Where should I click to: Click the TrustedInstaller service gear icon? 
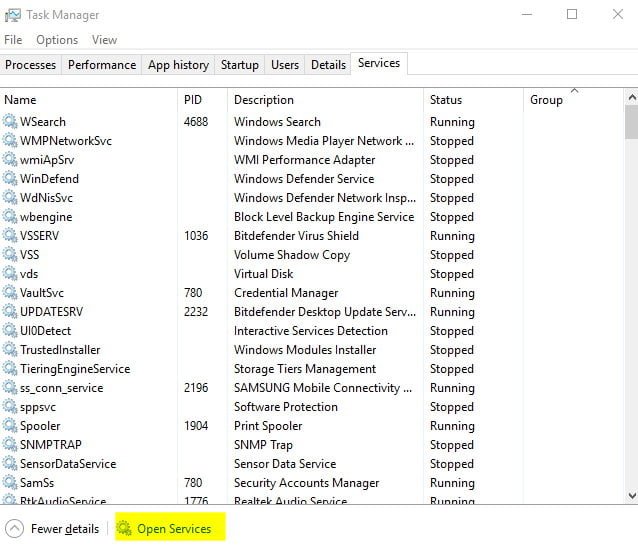[x=10, y=350]
